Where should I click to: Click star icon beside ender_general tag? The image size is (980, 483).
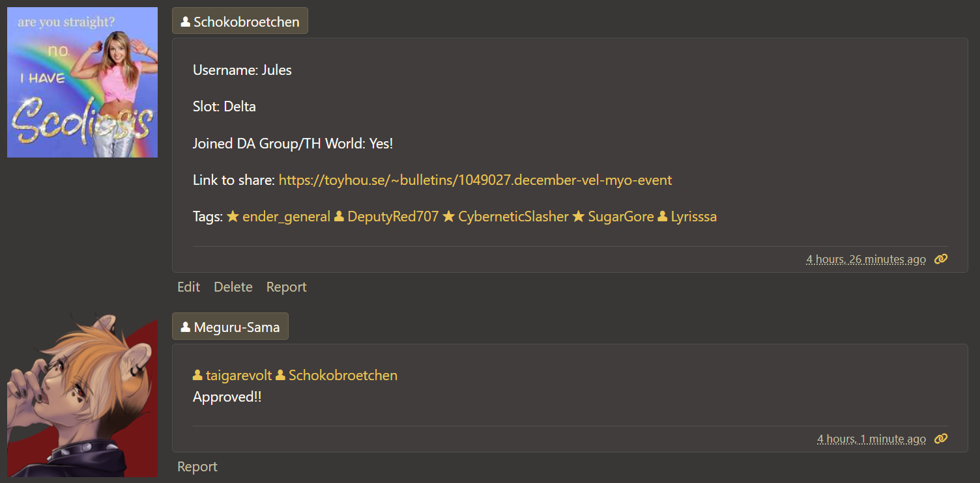coord(233,217)
